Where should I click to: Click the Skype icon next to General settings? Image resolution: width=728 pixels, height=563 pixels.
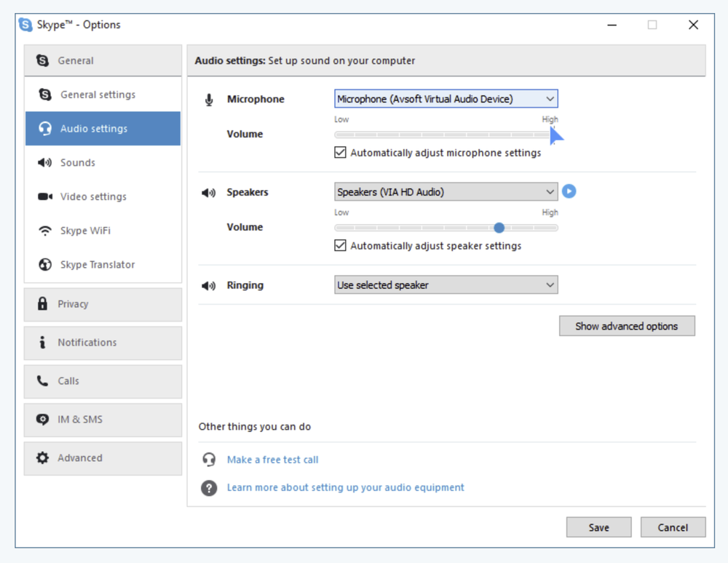coord(45,95)
